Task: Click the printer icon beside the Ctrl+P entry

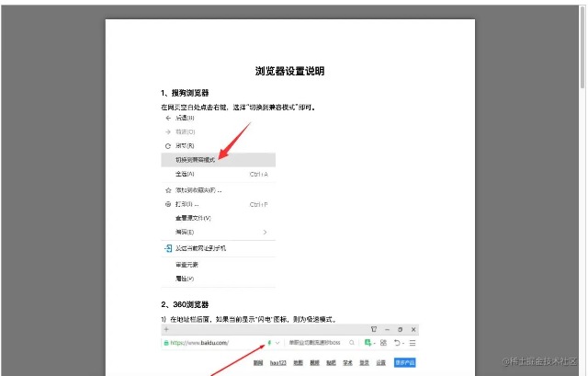Action: click(x=167, y=204)
